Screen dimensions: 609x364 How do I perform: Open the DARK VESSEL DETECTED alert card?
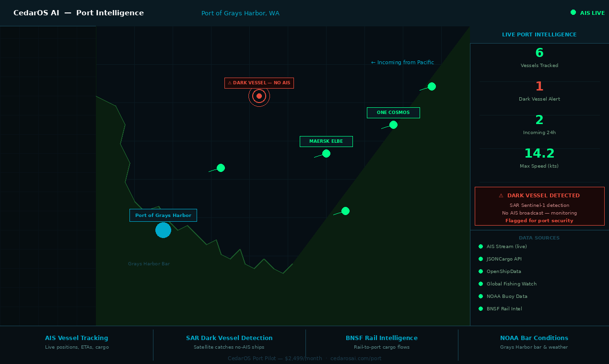click(x=539, y=206)
